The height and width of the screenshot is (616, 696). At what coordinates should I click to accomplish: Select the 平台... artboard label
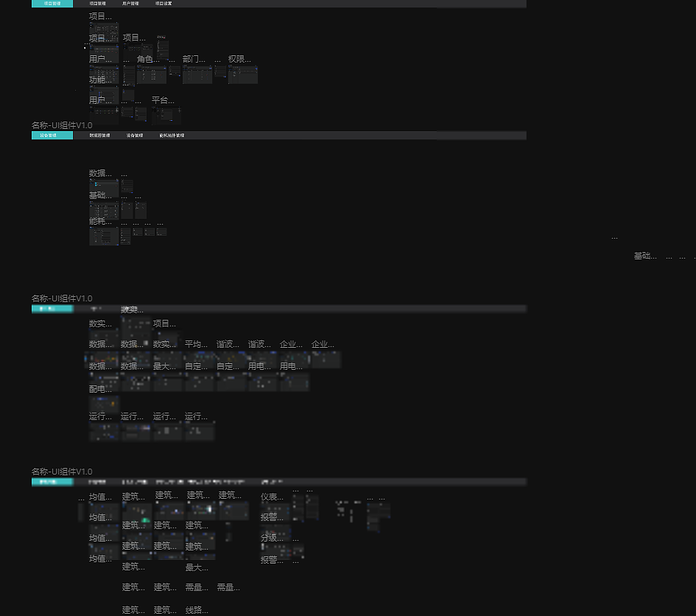(163, 100)
